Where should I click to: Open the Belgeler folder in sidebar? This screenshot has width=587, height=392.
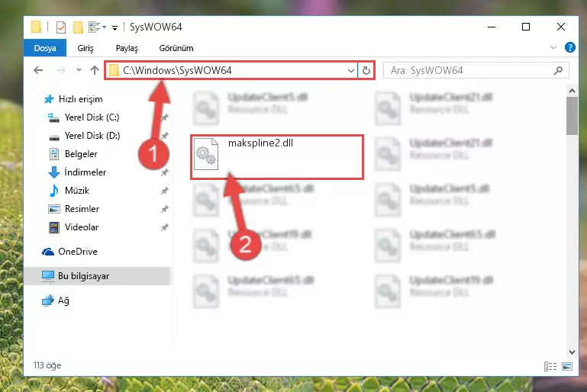pos(81,154)
